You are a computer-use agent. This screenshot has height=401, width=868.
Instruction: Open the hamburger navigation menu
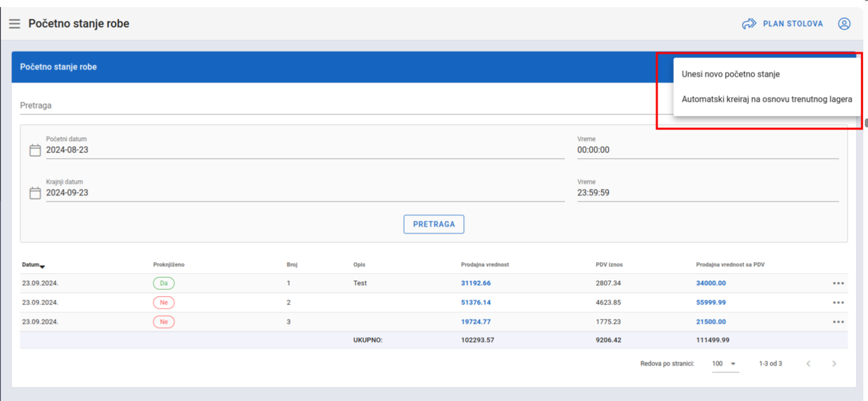15,24
